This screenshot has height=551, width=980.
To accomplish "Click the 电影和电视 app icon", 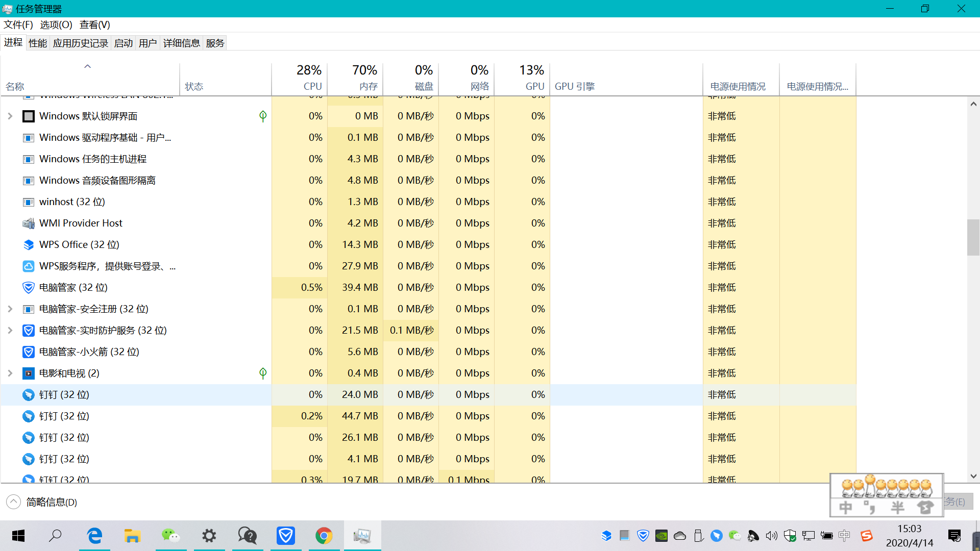I will click(x=29, y=373).
